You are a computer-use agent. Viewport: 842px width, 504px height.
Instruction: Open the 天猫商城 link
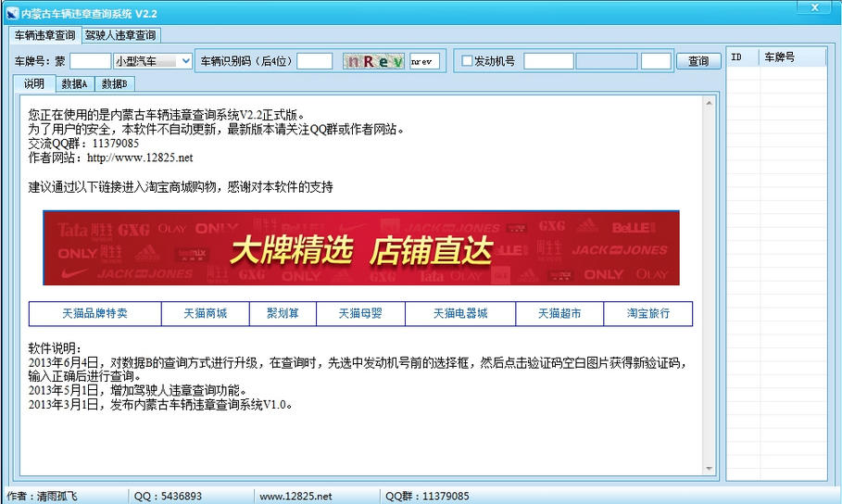tap(205, 313)
